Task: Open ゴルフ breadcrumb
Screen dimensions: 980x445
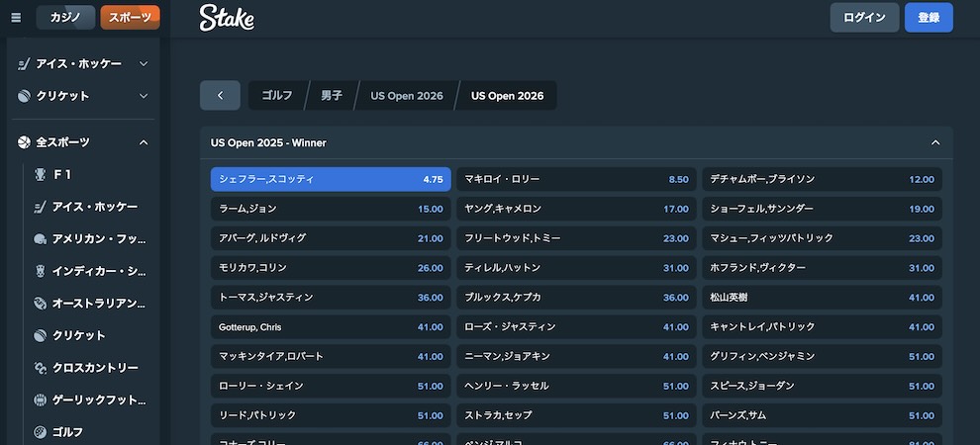Action: (x=277, y=96)
